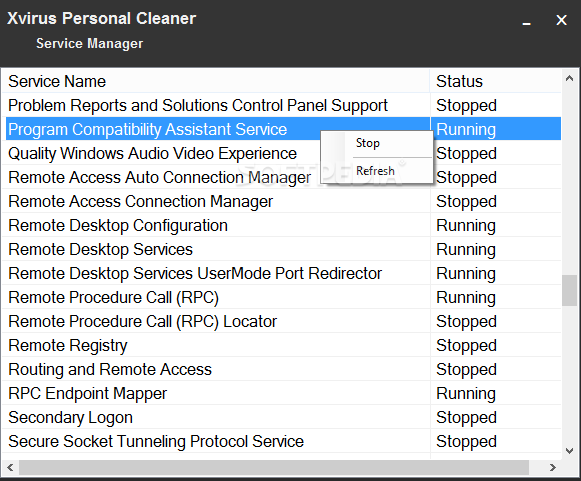Select Remote Procedure Call (RPC) Locator row

282,321
